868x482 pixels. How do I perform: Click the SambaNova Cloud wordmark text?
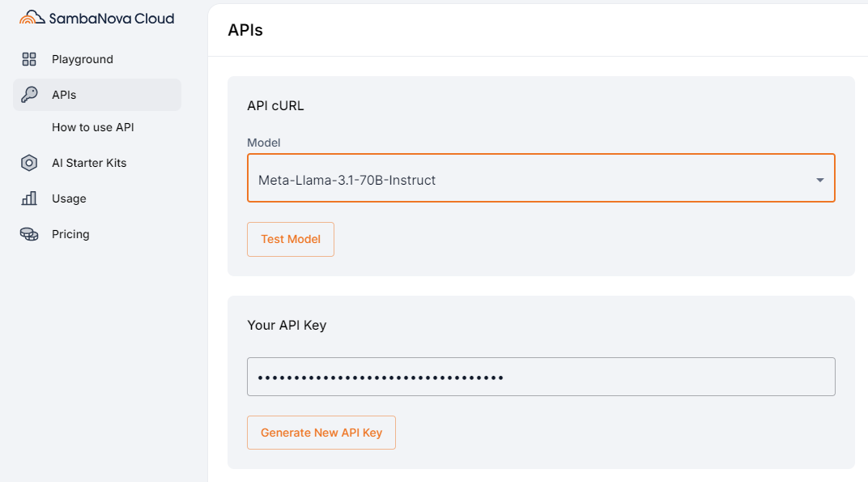pos(112,19)
